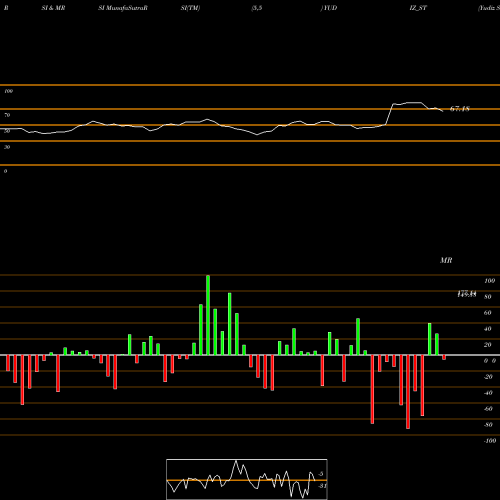The width and height of the screenshot is (500, 500).
Task: Click the tallest green MR histogram bar
Action: [208, 315]
